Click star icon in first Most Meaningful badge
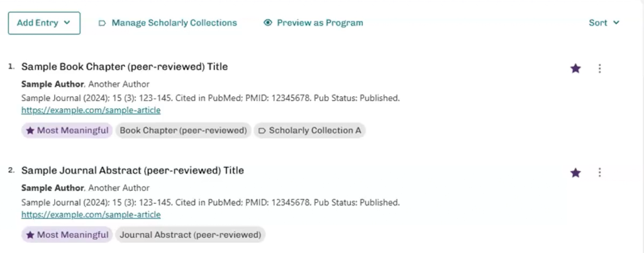This screenshot has width=644, height=253. pyautogui.click(x=30, y=131)
